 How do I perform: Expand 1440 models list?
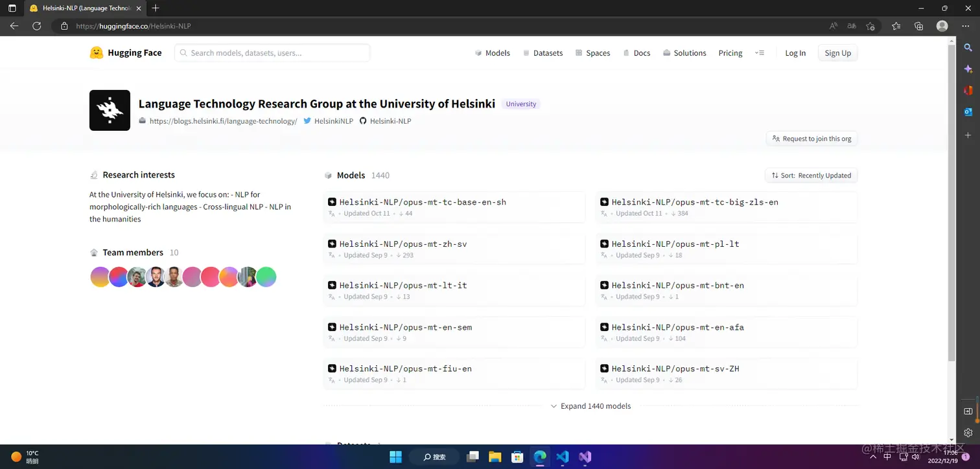click(590, 406)
